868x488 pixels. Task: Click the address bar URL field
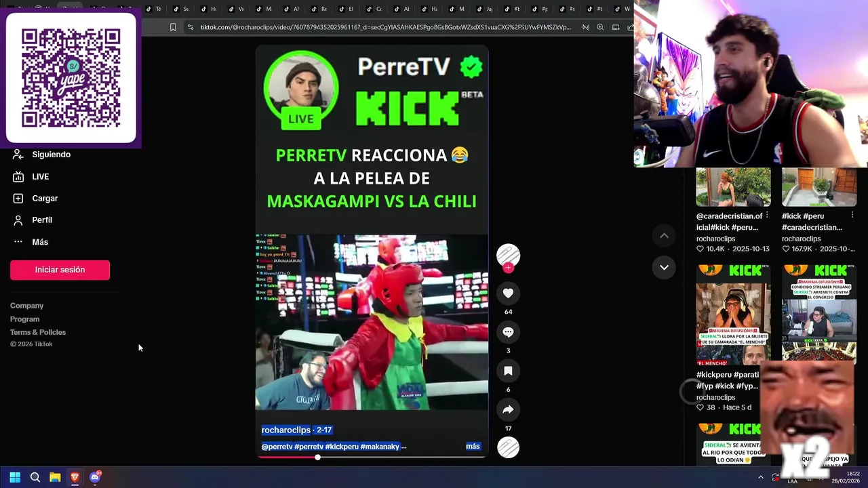click(x=386, y=27)
